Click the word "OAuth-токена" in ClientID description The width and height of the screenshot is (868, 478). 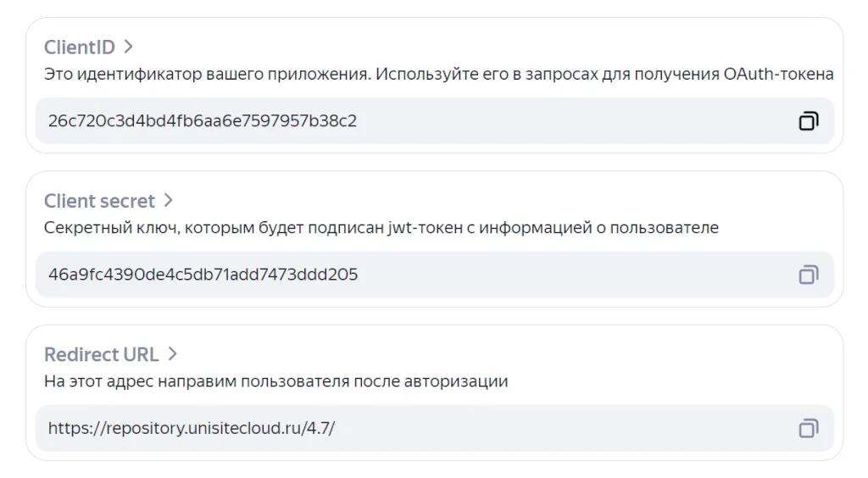778,74
